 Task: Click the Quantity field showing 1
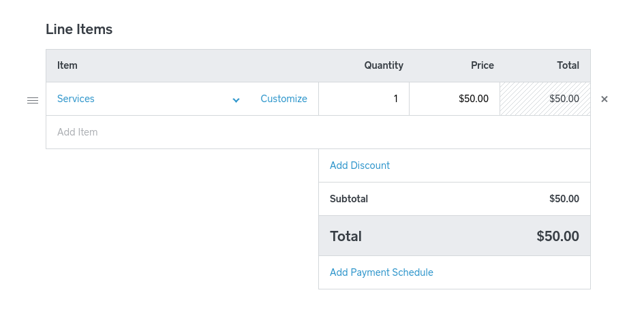(x=364, y=99)
